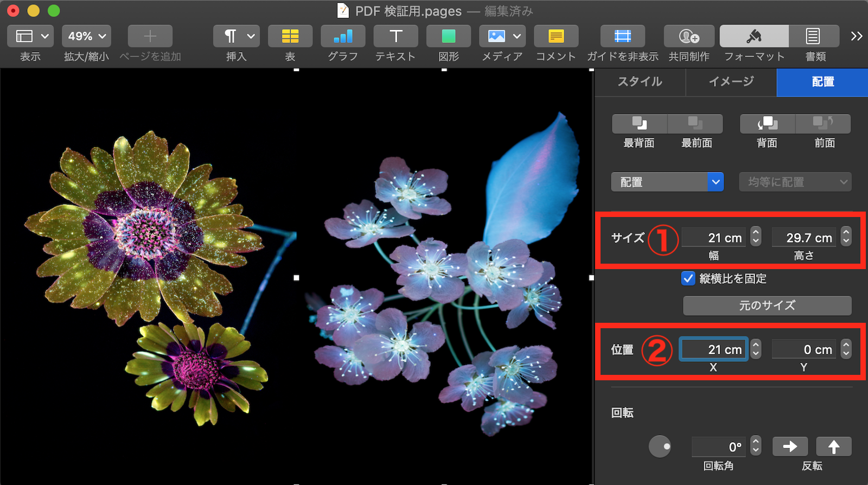
Task: Open the Insert (挿入) dropdown menu
Action: coord(236,36)
